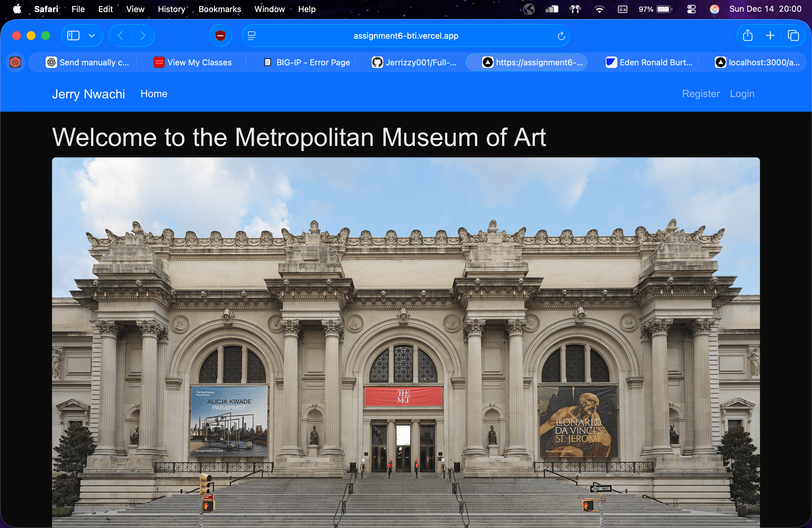Viewport: 812px width, 528px height.
Task: Click the globe icon in the menu bar
Action: click(x=529, y=9)
